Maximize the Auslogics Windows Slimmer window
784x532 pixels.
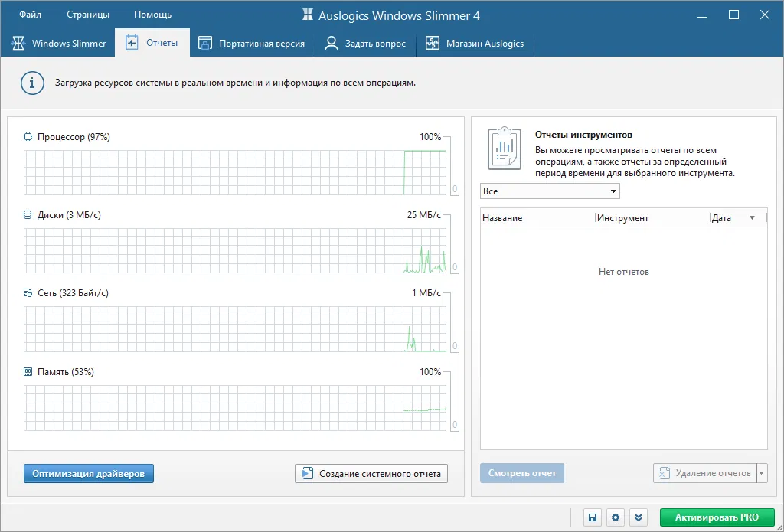733,15
